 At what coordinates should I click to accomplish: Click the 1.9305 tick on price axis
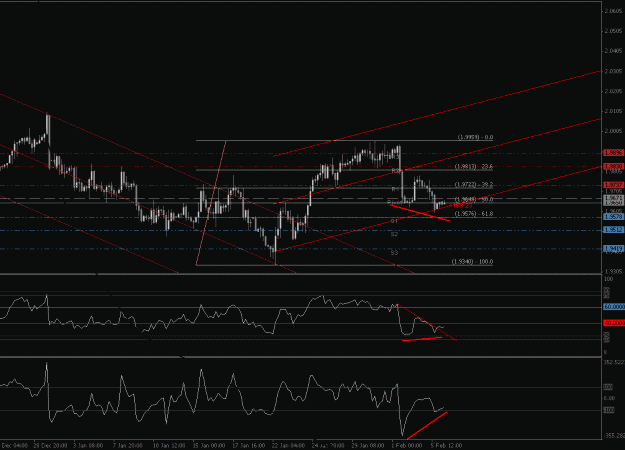(613, 271)
